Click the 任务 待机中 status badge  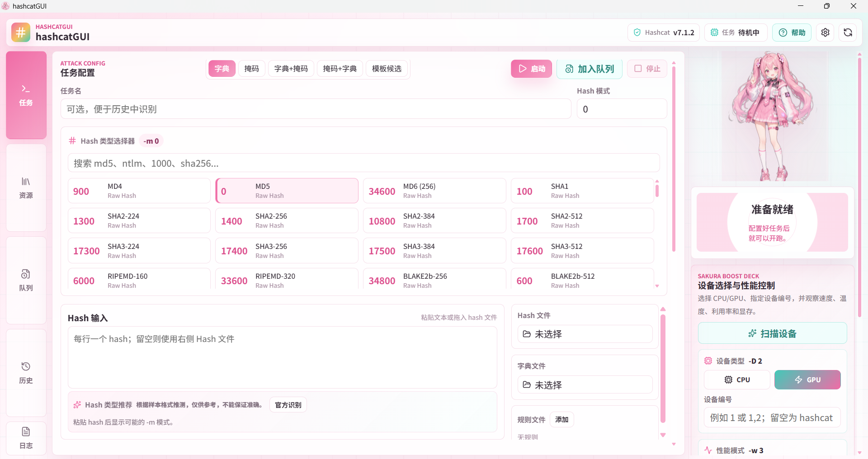[736, 33]
